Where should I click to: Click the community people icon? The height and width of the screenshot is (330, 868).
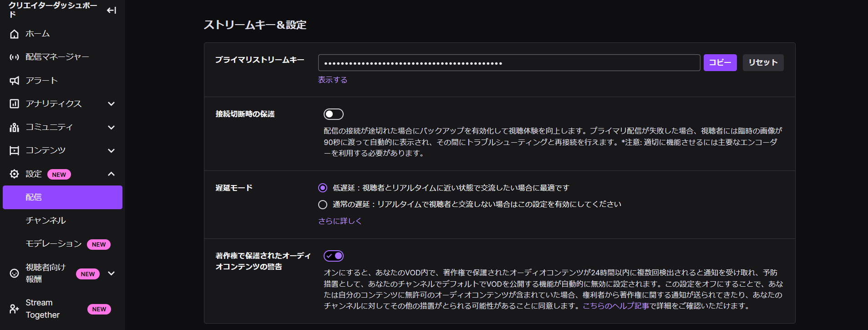(15, 127)
